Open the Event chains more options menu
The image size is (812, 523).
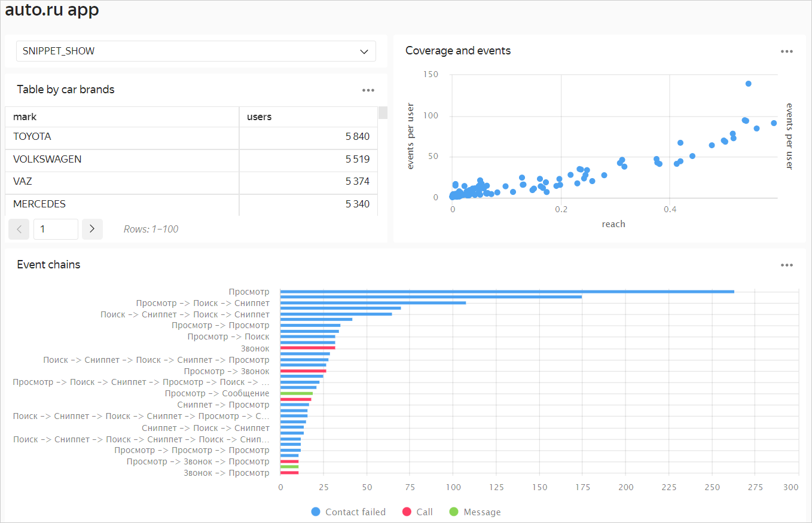point(786,265)
